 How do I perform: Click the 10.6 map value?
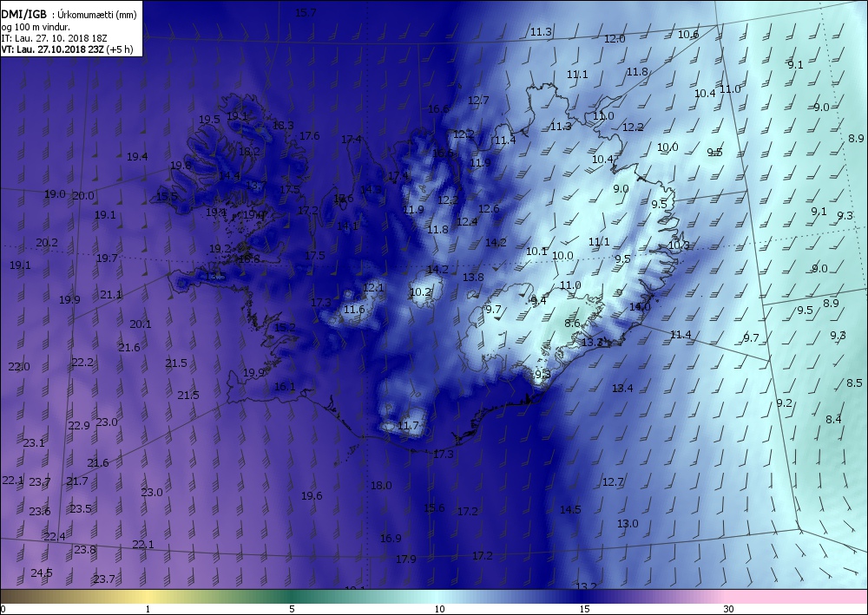click(688, 35)
